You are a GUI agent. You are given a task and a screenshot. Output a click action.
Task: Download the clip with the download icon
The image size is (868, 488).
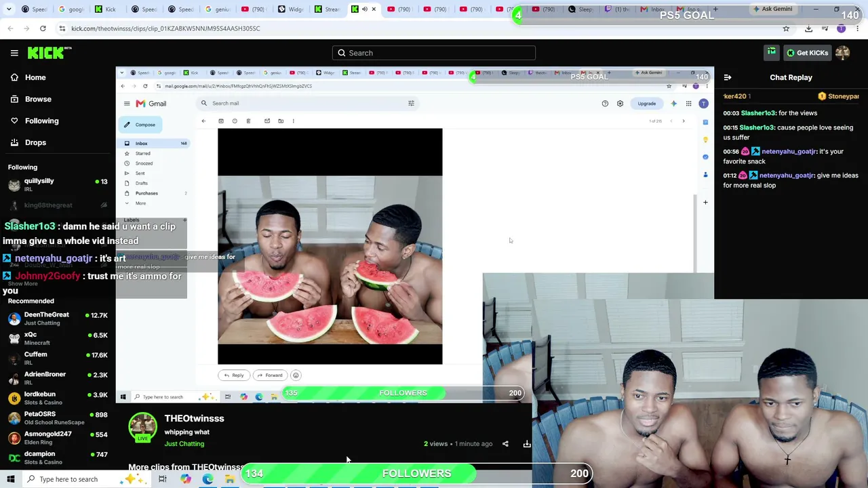pos(527,444)
